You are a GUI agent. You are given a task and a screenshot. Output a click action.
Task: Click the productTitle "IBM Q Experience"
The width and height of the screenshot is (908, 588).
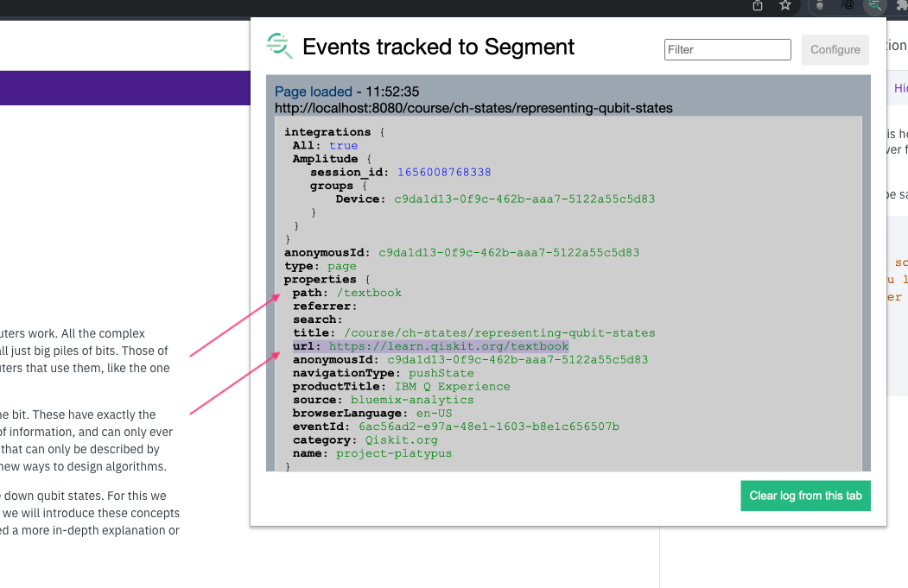(x=452, y=387)
